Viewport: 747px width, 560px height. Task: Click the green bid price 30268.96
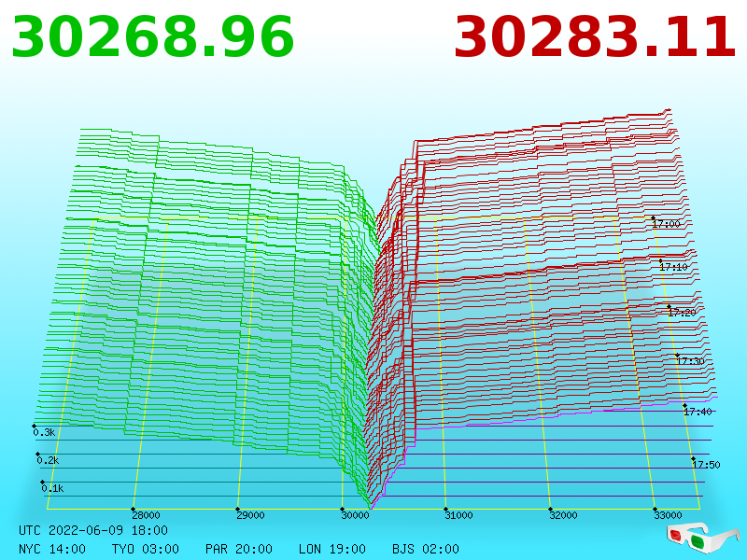[x=152, y=37]
